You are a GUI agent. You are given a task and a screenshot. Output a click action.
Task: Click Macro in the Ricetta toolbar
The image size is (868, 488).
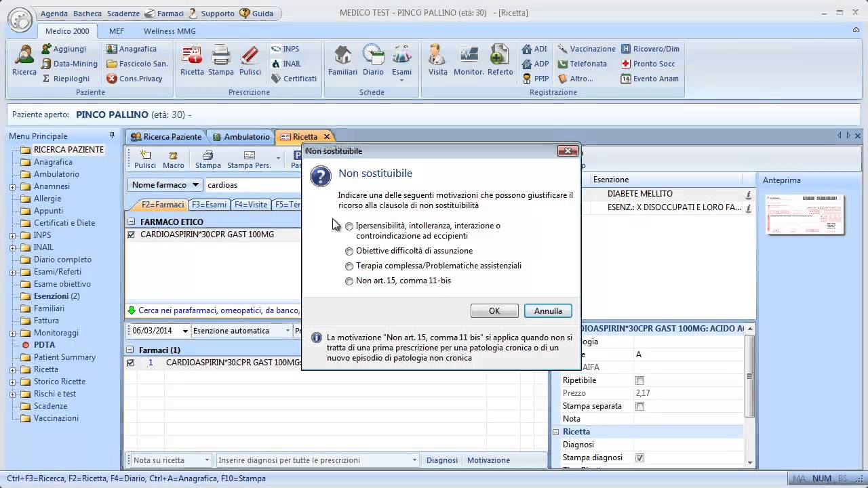click(173, 160)
